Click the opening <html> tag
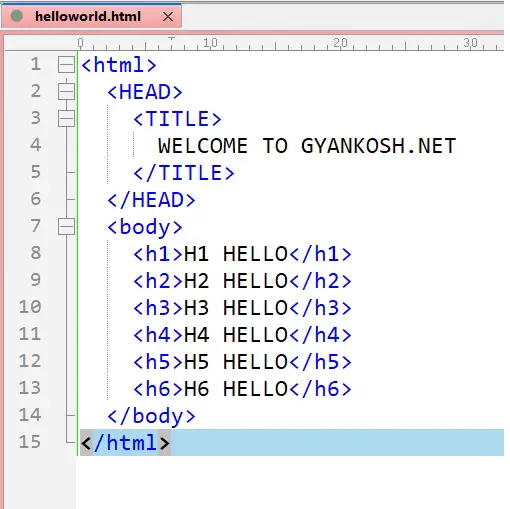The height and width of the screenshot is (509, 510). (x=119, y=65)
